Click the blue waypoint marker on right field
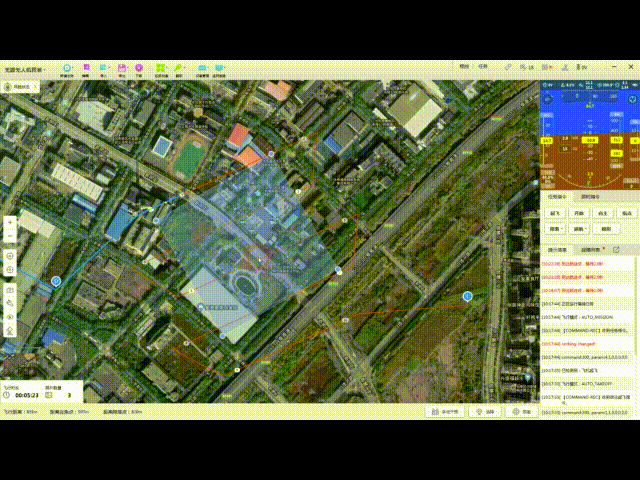The image size is (640, 480). point(467,296)
